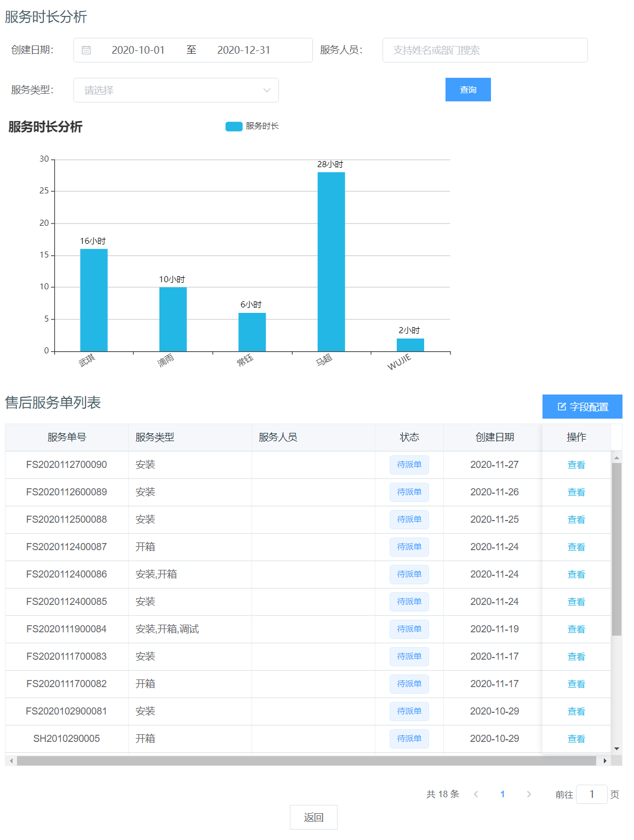Select page 1 in pagination
The width and height of the screenshot is (634, 840).
[502, 795]
